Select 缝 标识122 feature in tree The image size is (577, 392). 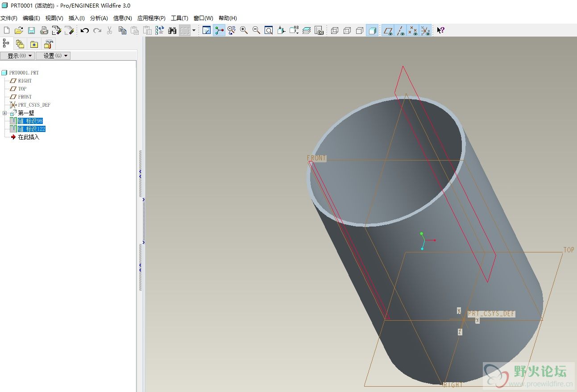[x=31, y=129]
